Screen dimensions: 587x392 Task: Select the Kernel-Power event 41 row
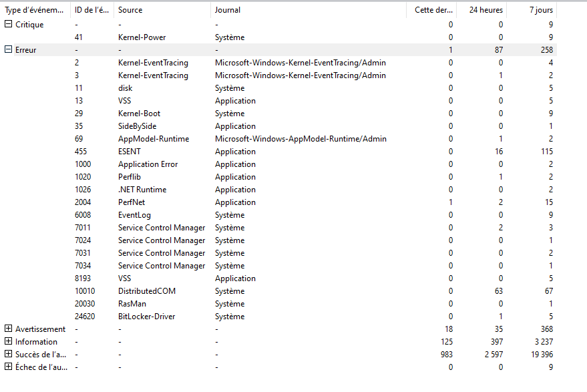[142, 37]
